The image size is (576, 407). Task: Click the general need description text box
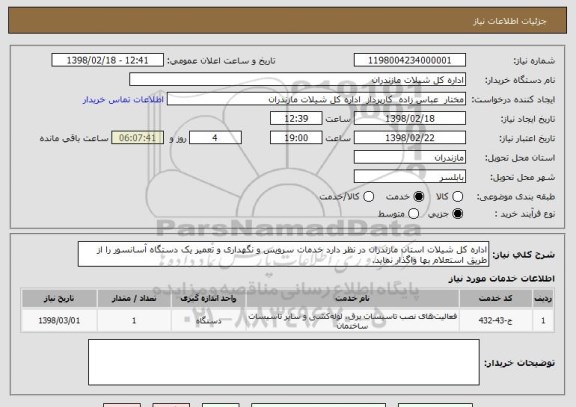click(x=283, y=254)
